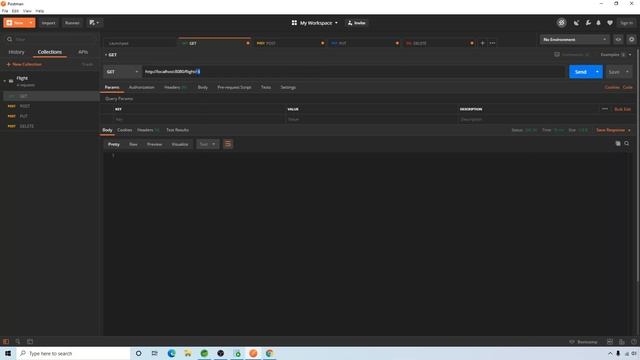Image resolution: width=640 pixels, height=360 pixels.
Task: Open the request Body tab
Action: coord(202,87)
